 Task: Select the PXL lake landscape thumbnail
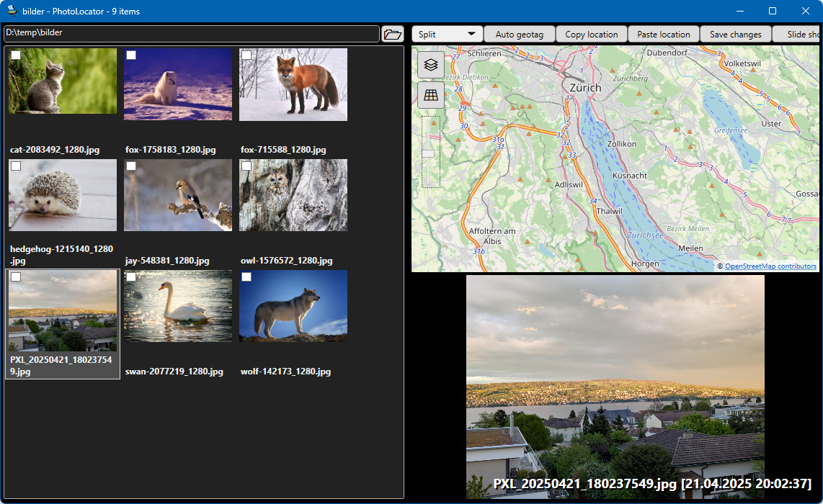63,310
